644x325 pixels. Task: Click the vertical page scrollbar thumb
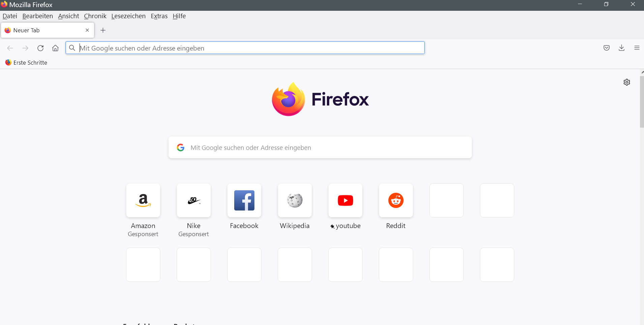pyautogui.click(x=642, y=102)
